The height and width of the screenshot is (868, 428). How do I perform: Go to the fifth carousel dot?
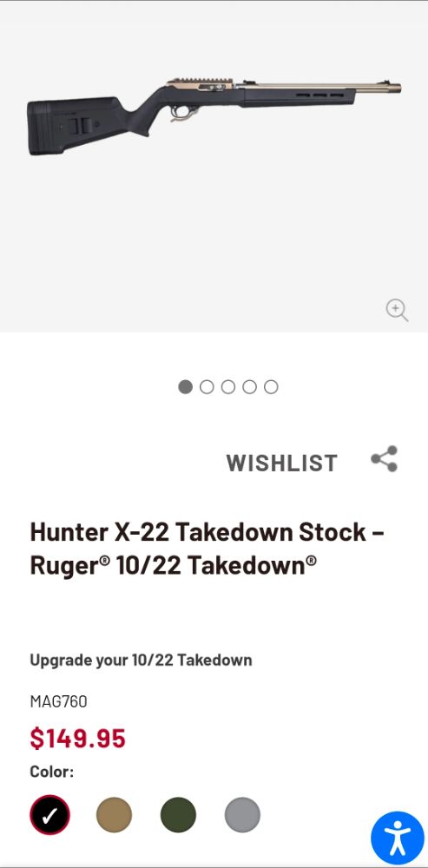pos(271,387)
